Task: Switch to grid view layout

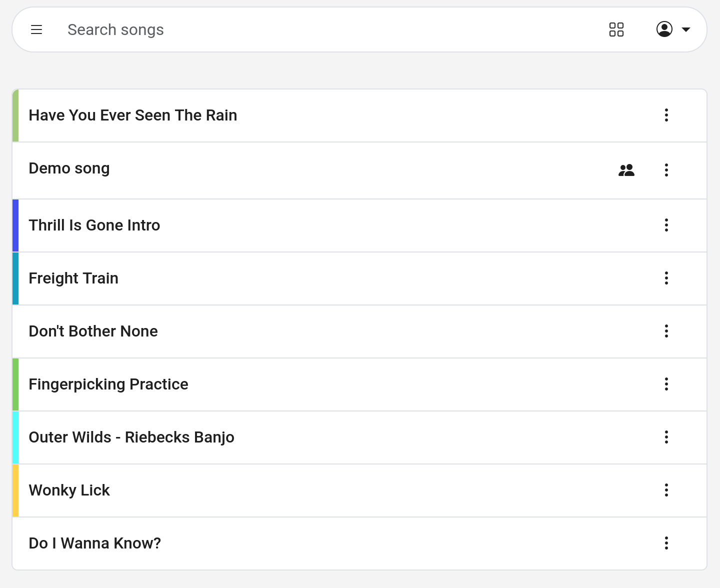Action: (616, 29)
